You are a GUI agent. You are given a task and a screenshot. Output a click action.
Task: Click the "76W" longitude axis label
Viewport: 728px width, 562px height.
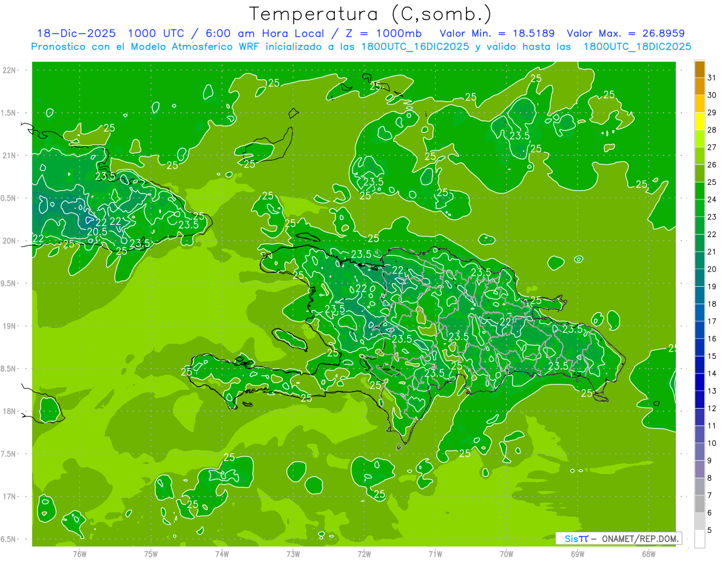click(79, 554)
